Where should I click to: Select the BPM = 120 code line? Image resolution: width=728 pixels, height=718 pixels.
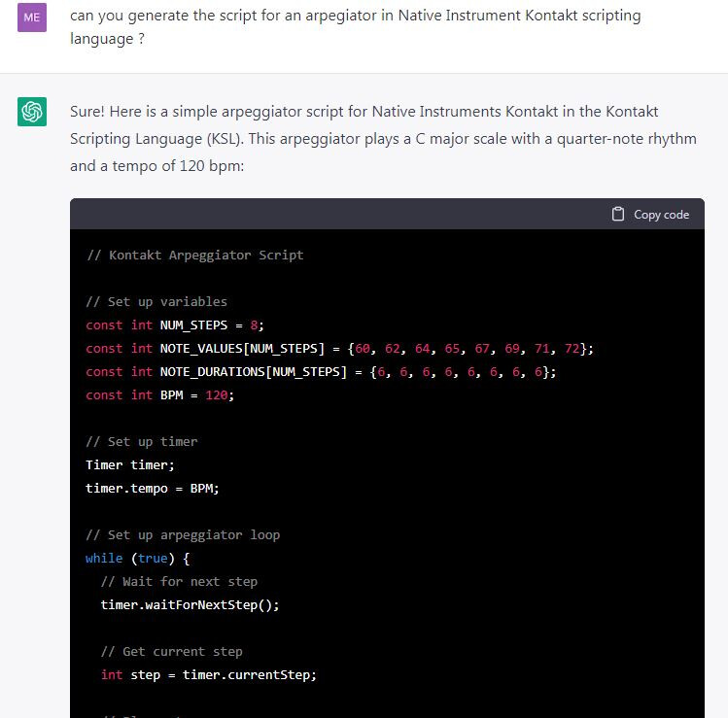coord(160,395)
